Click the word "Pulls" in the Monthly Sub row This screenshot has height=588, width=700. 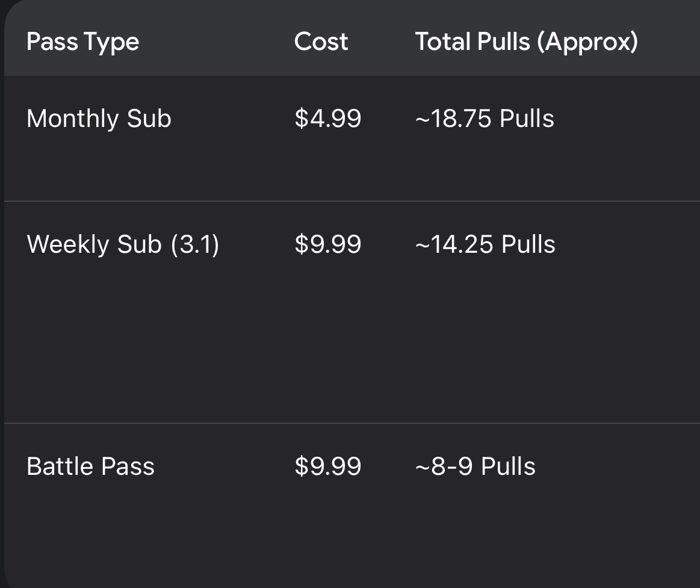[527, 119]
